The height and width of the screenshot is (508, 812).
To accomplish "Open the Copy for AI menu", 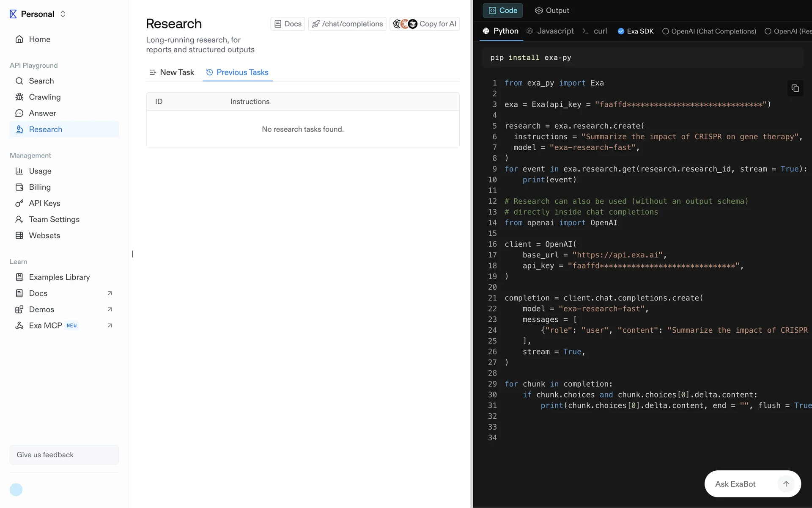I will pyautogui.click(x=424, y=24).
